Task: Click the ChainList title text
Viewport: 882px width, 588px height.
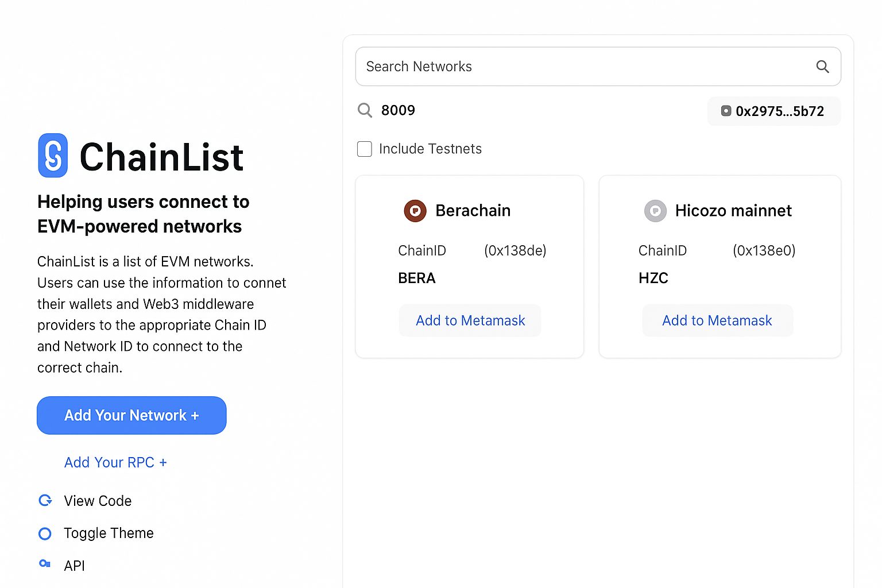Action: click(x=161, y=157)
